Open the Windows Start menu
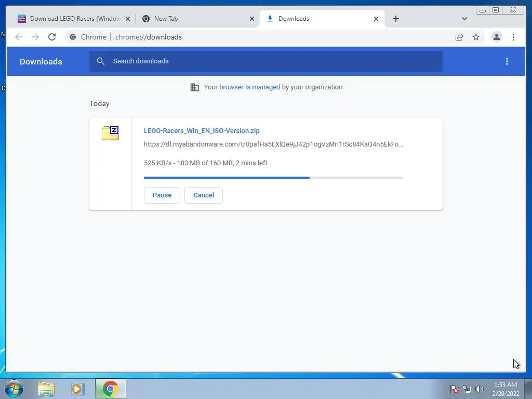This screenshot has width=532, height=399. (x=14, y=389)
